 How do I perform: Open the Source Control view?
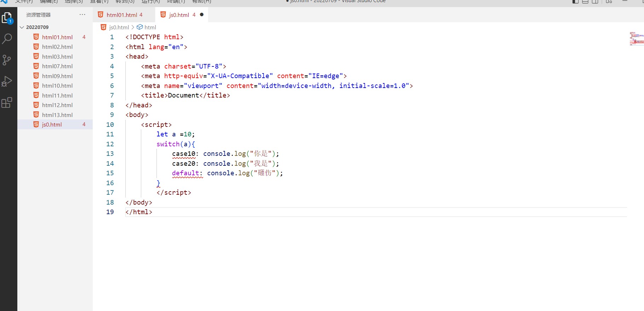click(7, 60)
